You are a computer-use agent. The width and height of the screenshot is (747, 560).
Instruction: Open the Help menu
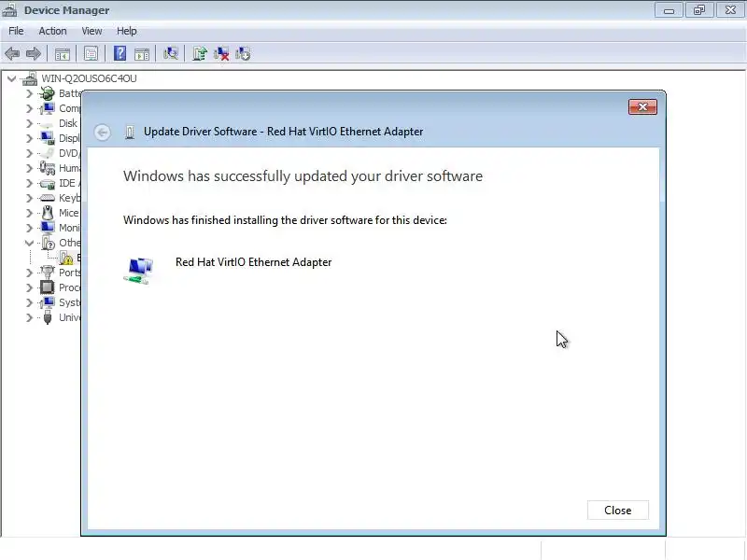pyautogui.click(x=127, y=31)
